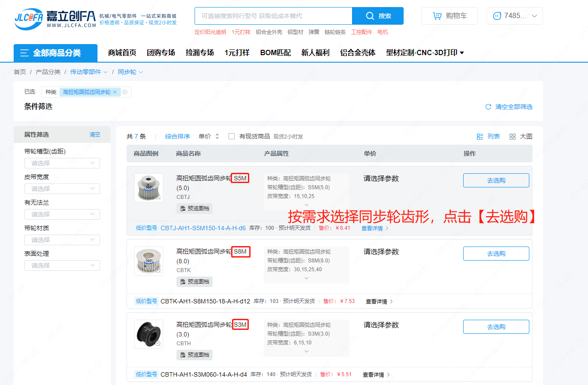Open 铝合金壳体 nav item
Image resolution: width=588 pixels, height=385 pixels.
click(x=358, y=53)
